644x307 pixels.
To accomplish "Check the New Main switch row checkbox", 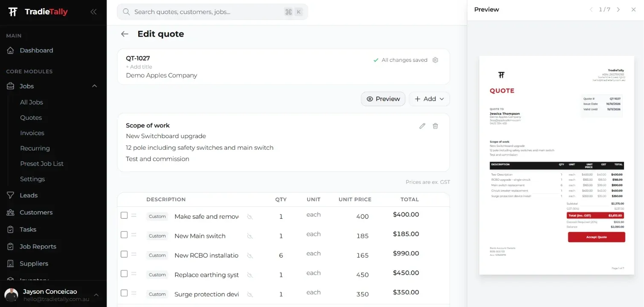I will [x=124, y=235].
